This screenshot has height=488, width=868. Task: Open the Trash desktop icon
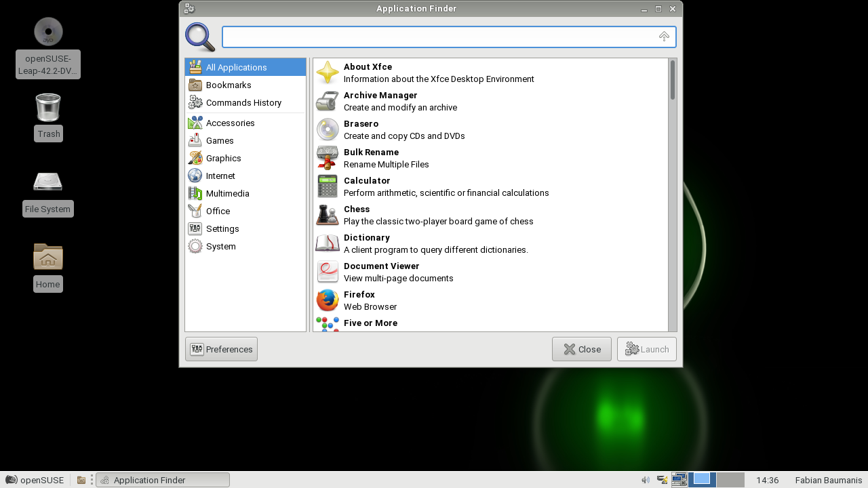48,108
